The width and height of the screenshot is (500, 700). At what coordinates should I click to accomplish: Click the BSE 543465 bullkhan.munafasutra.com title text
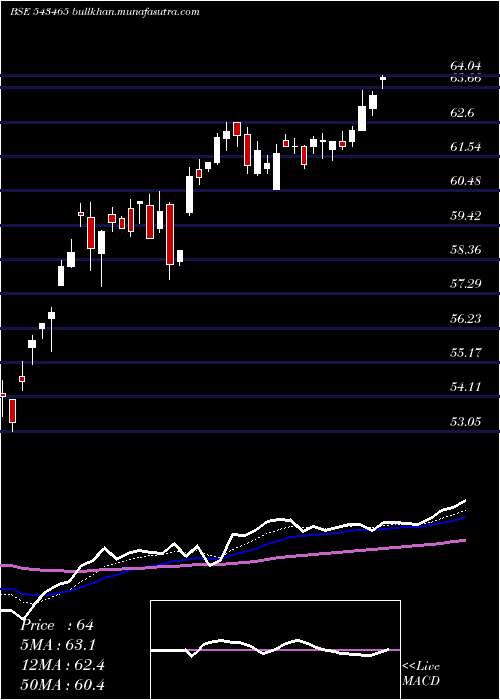point(104,12)
